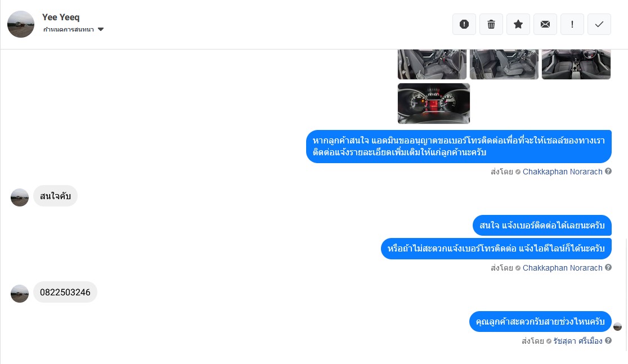Open Yee Yeeq name link in header

[61, 17]
